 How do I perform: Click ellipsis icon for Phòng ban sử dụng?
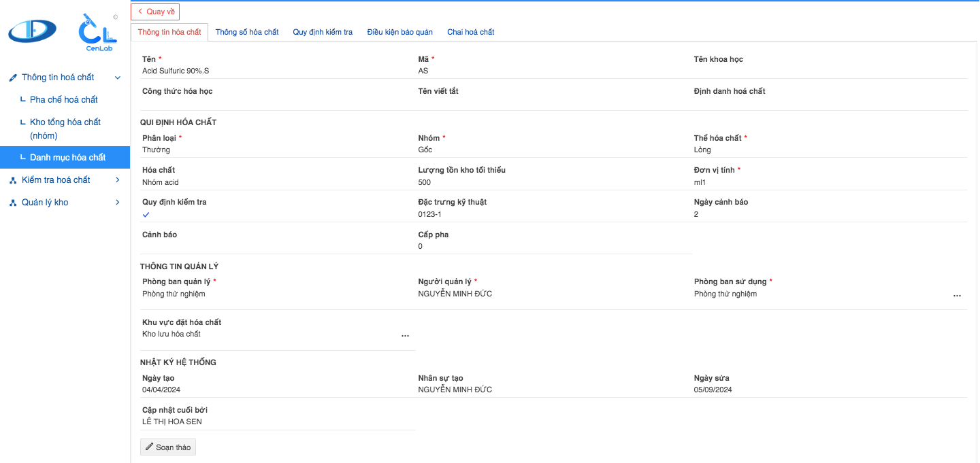click(x=957, y=296)
